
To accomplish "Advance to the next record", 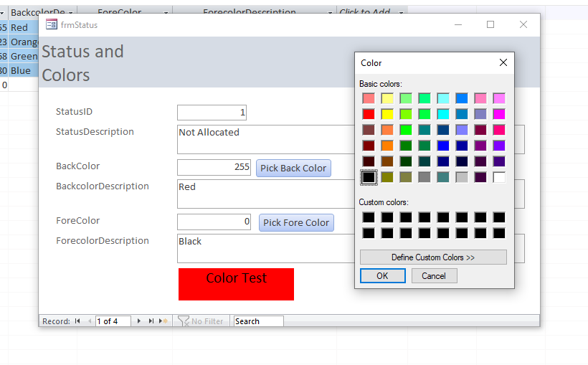I will click(x=139, y=321).
